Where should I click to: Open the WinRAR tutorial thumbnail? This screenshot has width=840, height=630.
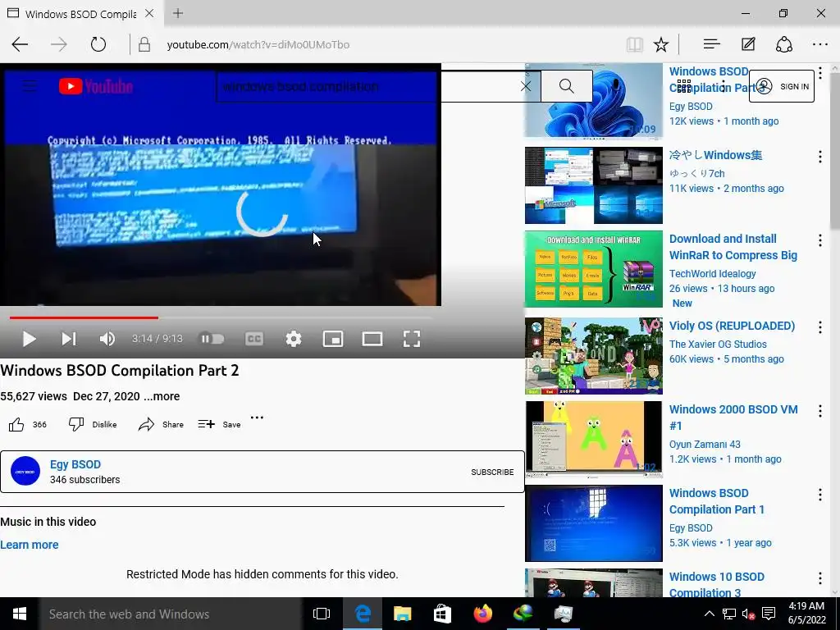click(x=594, y=269)
